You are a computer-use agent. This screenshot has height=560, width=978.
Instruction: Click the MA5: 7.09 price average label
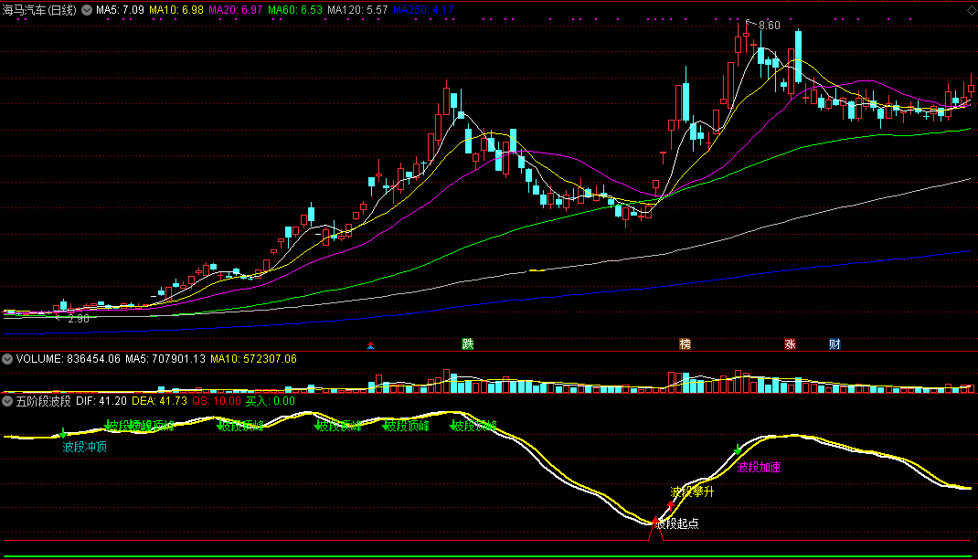[120, 10]
